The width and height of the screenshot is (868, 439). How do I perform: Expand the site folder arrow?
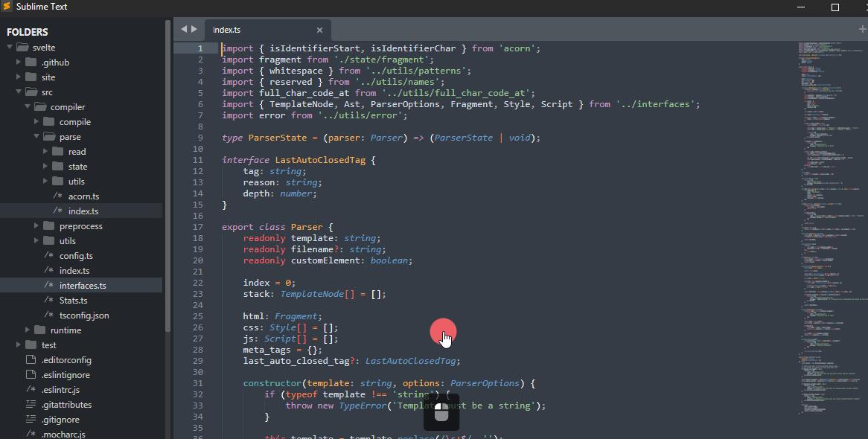coord(19,77)
